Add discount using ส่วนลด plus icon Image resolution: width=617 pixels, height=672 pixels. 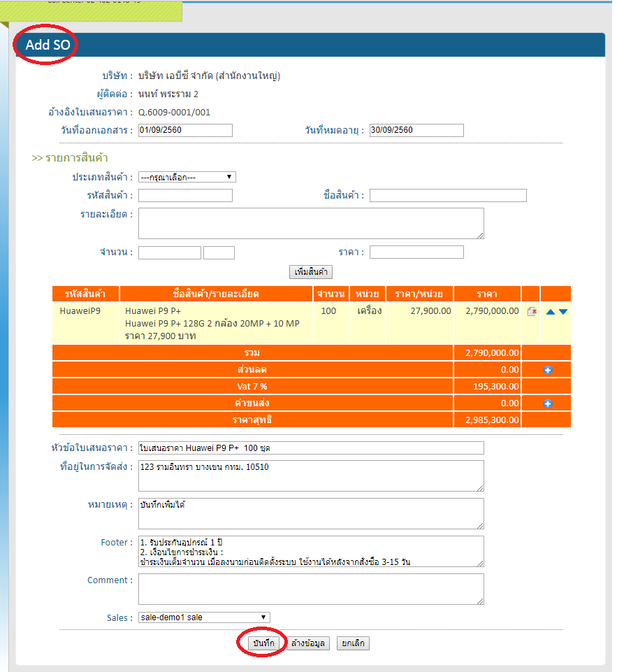coord(548,370)
